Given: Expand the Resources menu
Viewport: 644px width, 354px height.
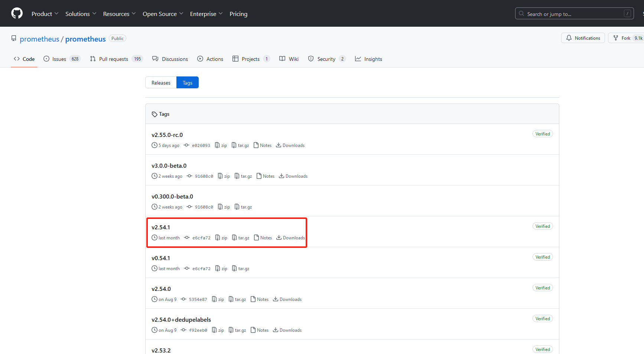Looking at the screenshot, I should pos(119,14).
